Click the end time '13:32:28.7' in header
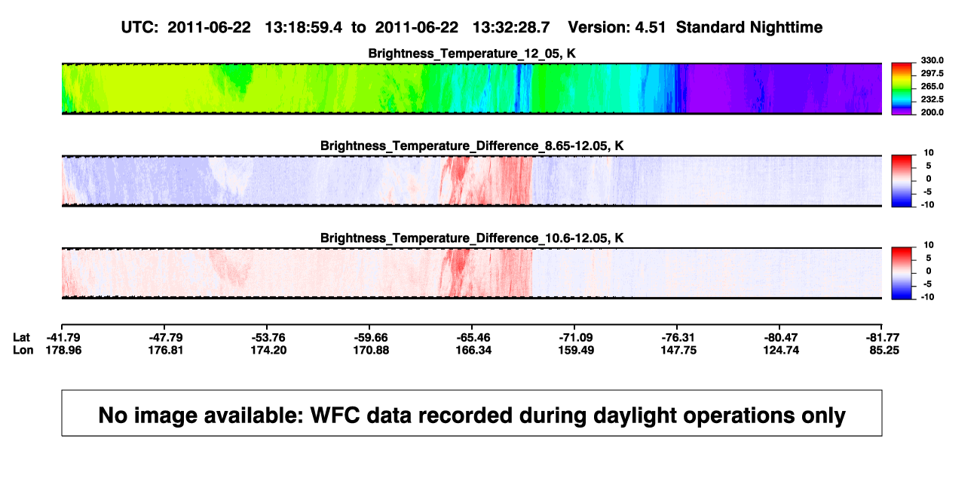The image size is (980, 503). [511, 27]
